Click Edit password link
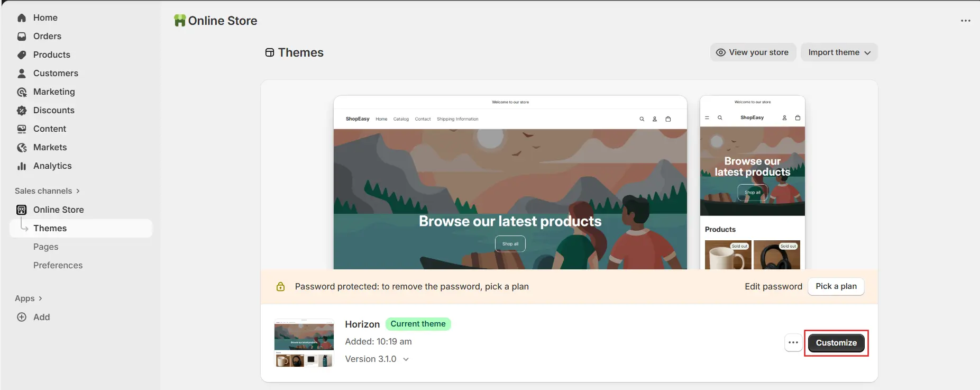The height and width of the screenshot is (390, 980). pyautogui.click(x=773, y=286)
